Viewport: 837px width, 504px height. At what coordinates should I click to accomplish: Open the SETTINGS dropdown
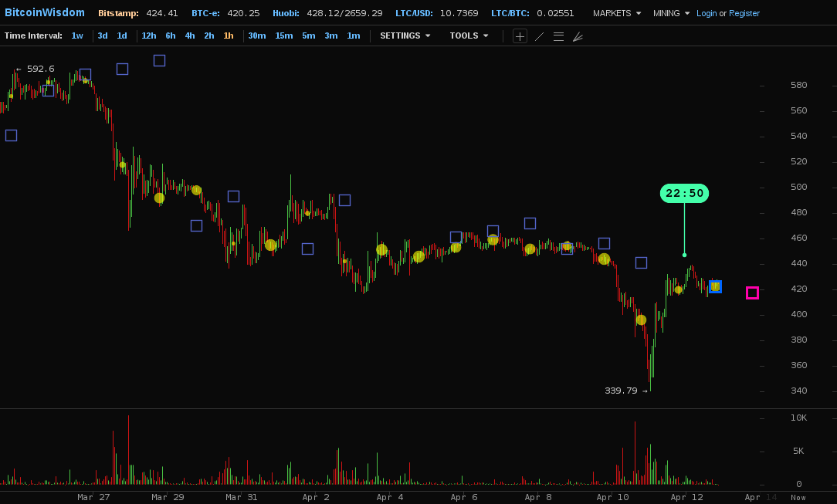coord(405,36)
